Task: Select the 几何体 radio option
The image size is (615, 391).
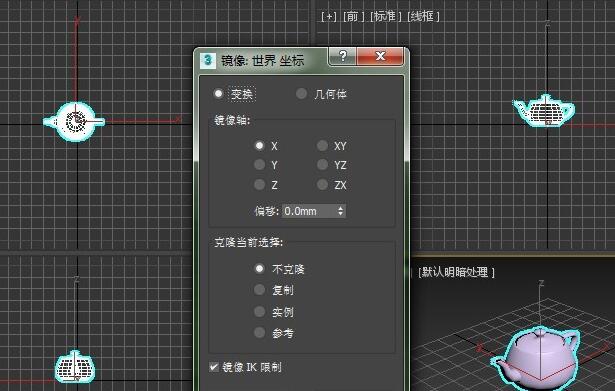Action: (301, 94)
